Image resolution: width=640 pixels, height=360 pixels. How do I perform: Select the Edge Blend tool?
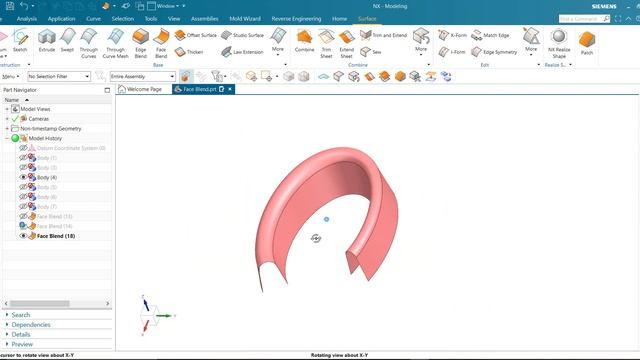click(x=141, y=43)
